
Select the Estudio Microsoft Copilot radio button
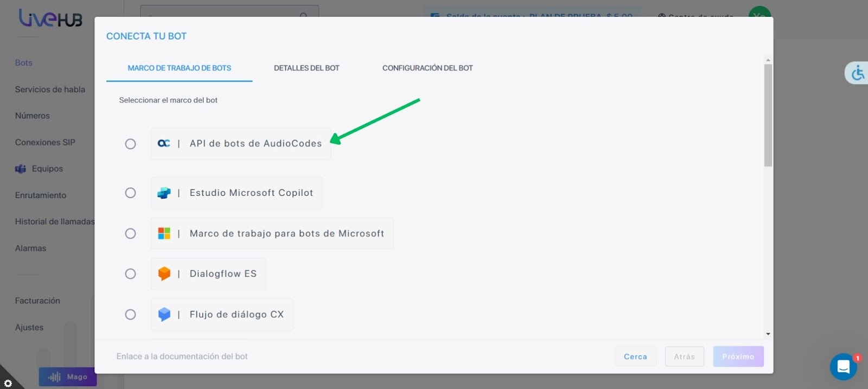click(x=130, y=193)
